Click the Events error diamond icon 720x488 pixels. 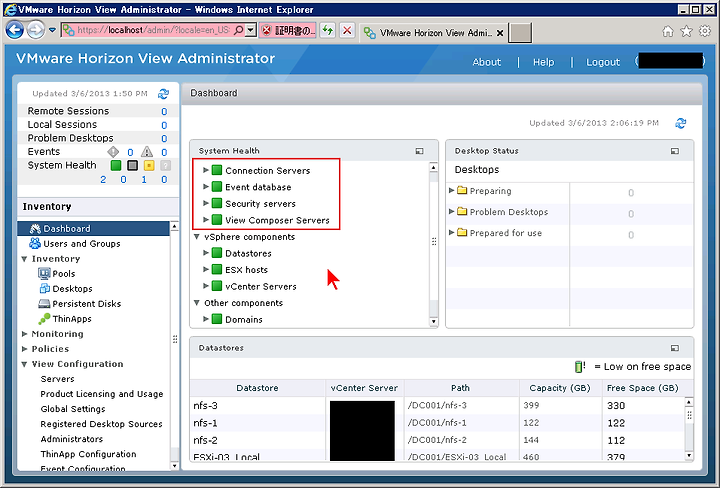coord(113,151)
